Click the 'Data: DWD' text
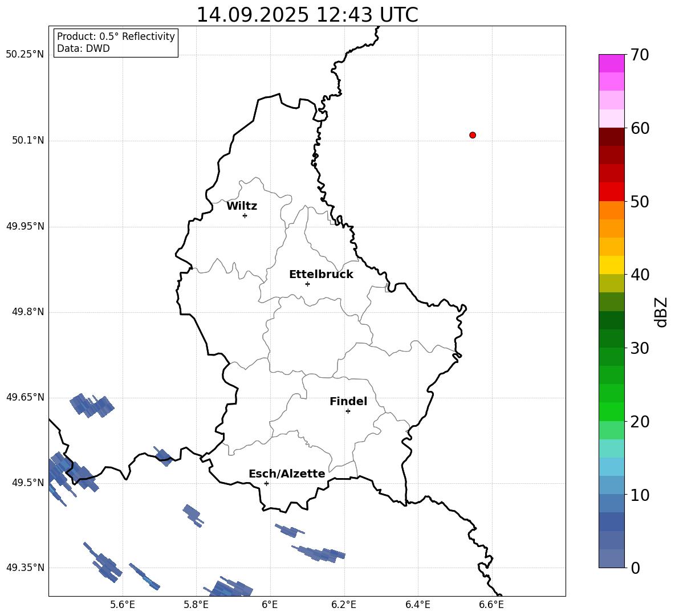The image size is (675, 616). (x=83, y=48)
